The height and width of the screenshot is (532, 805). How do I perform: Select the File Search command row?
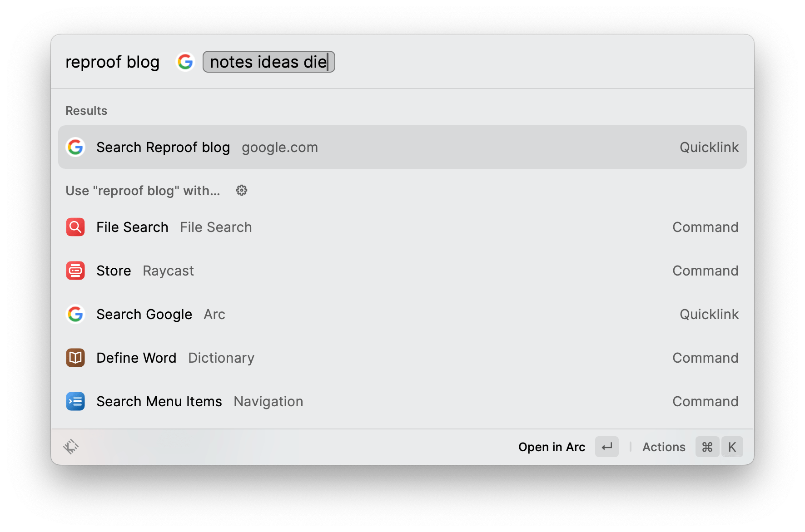(402, 227)
